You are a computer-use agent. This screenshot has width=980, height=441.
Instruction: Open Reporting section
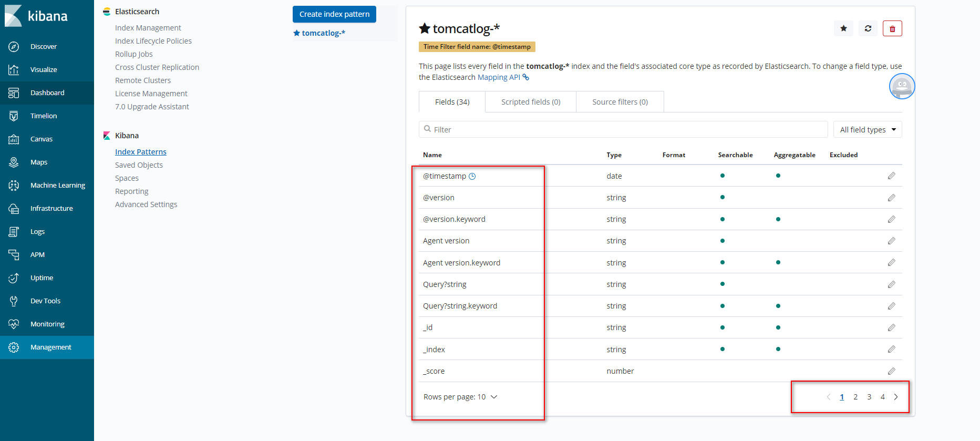point(132,191)
